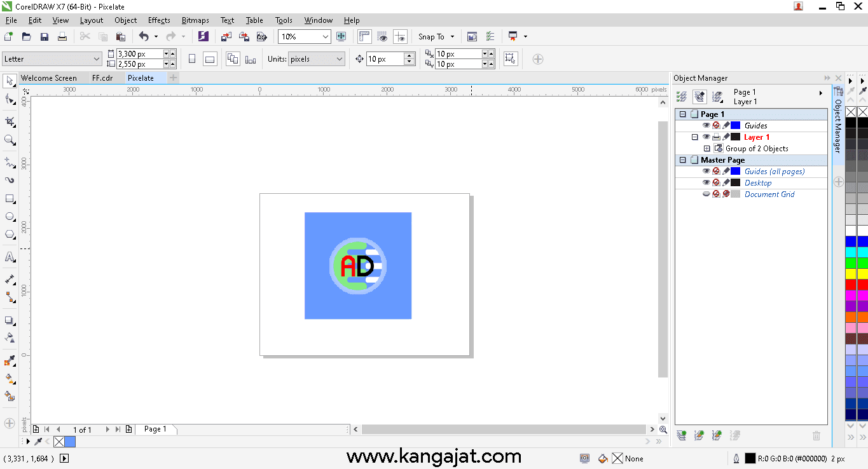Screen dimensions: 868x469
Task: Select the Rectangle tool
Action: click(10, 199)
